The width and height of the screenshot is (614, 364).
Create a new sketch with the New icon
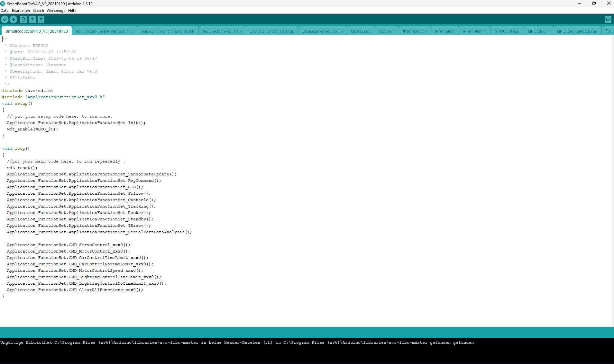point(23,20)
